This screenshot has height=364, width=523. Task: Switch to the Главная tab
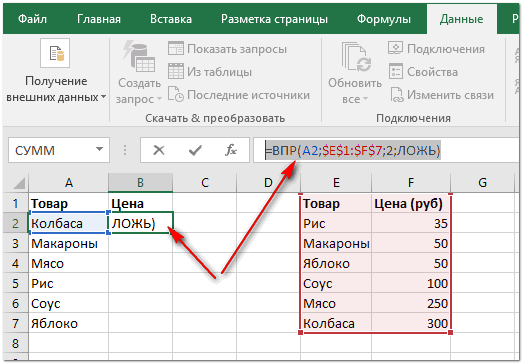[x=99, y=19]
